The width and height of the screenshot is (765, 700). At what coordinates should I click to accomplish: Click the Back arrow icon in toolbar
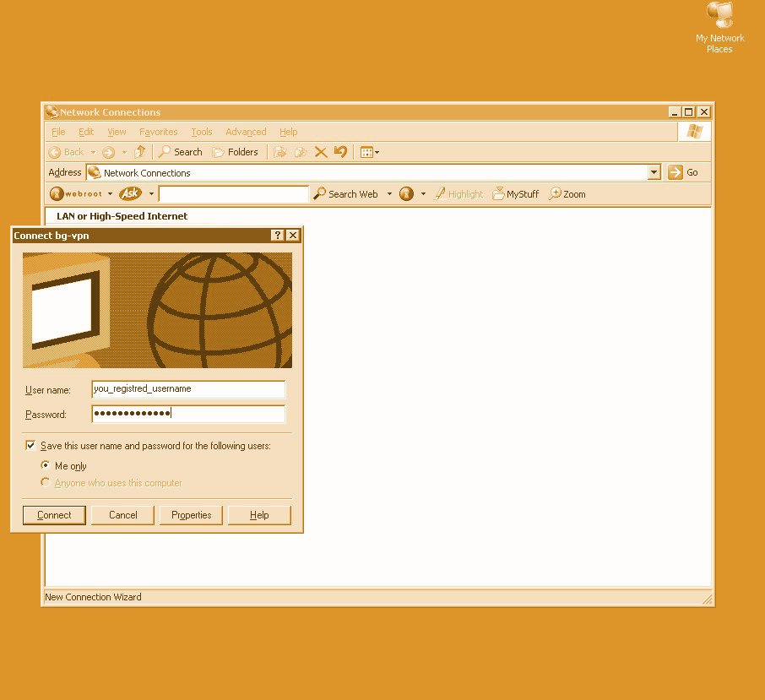(55, 152)
